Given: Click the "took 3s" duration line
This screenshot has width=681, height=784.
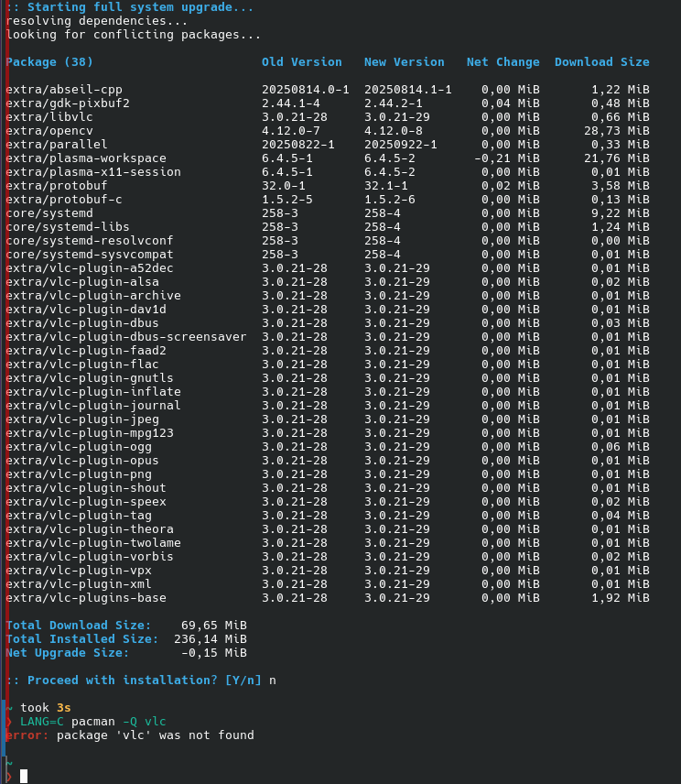Looking at the screenshot, I should (46, 708).
